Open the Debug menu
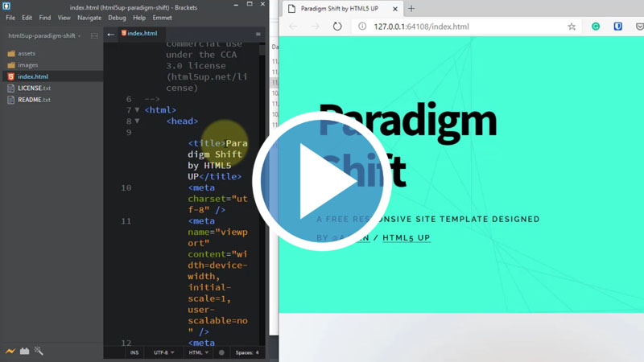The width and height of the screenshot is (644, 362). [x=117, y=18]
